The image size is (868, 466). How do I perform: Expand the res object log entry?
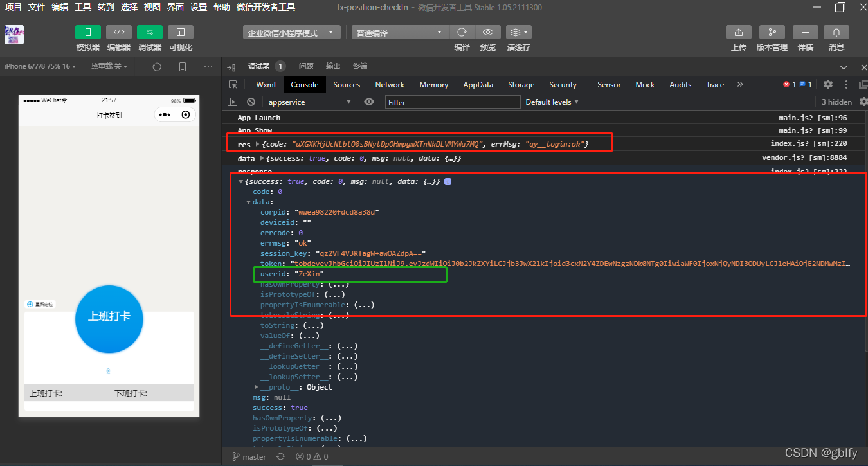[x=258, y=144]
